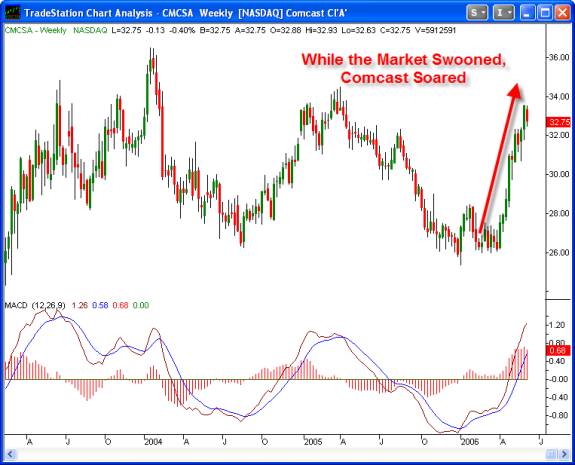Click the 'V=5912591' volume value
575x465 pixels.
(435, 30)
